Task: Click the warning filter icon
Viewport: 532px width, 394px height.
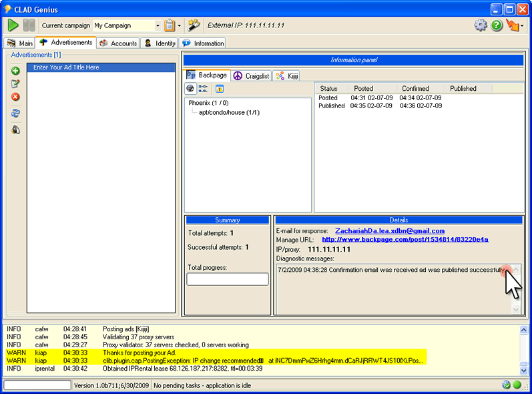Action: click(x=220, y=89)
